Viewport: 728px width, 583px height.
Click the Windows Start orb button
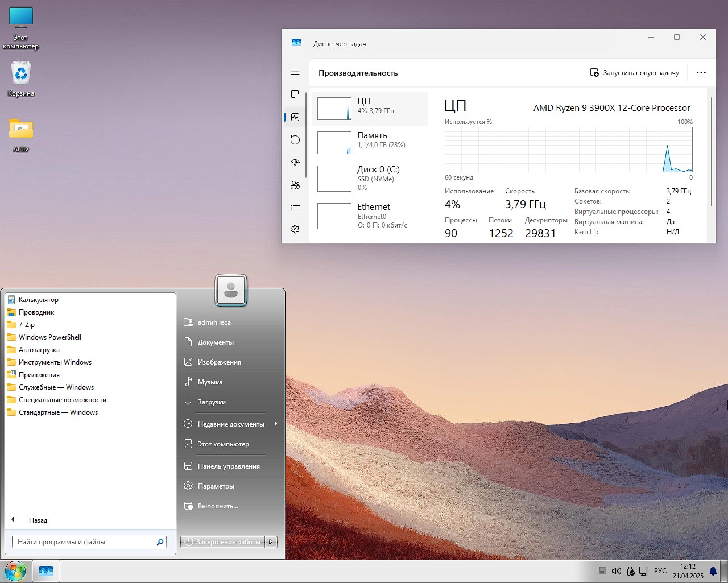click(15, 571)
